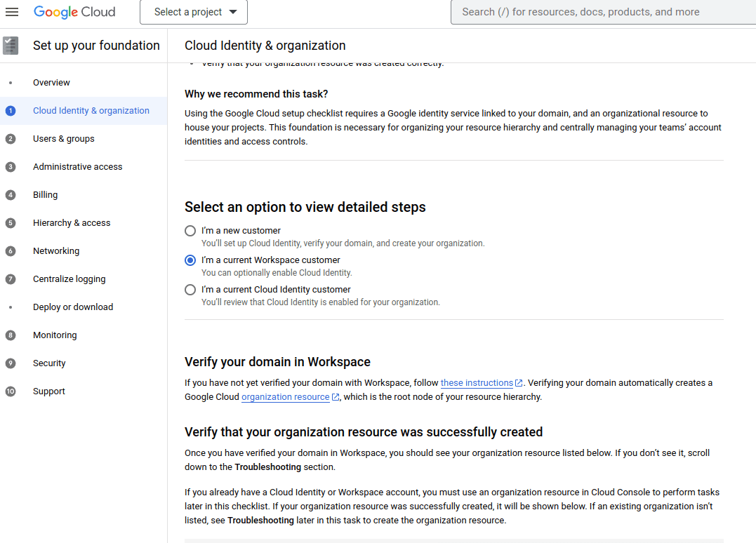756x543 pixels.
Task: Choose 'I'm a current Cloud Identity customer'
Action: (190, 290)
